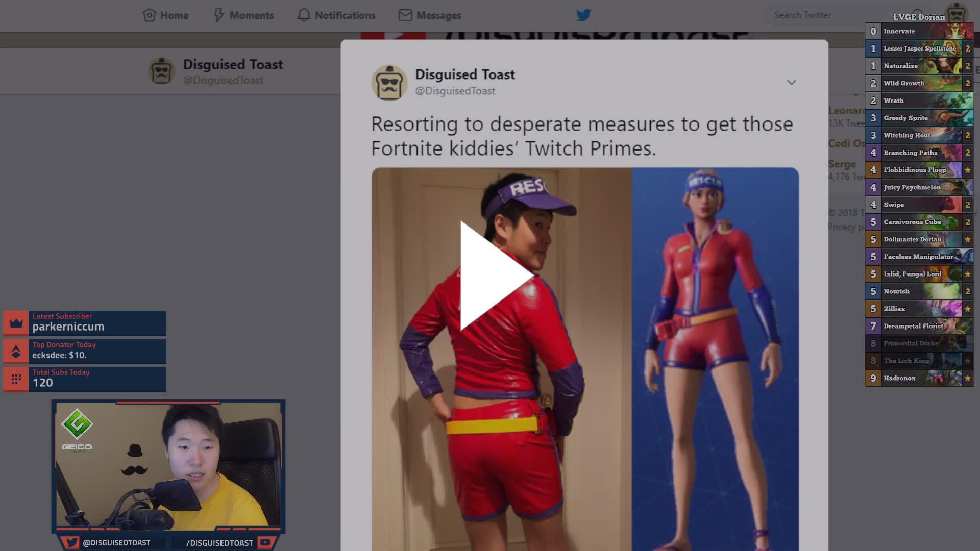Select The Lich King card row

click(919, 361)
